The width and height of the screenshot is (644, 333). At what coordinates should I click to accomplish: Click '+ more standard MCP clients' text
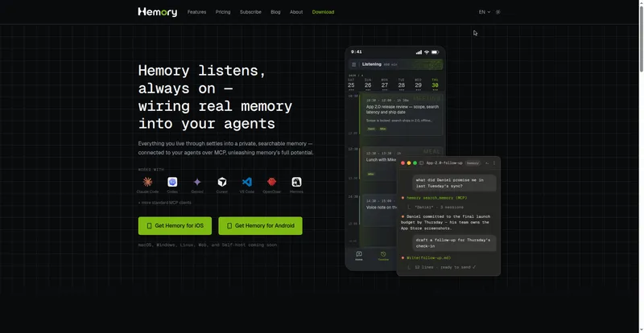point(165,203)
